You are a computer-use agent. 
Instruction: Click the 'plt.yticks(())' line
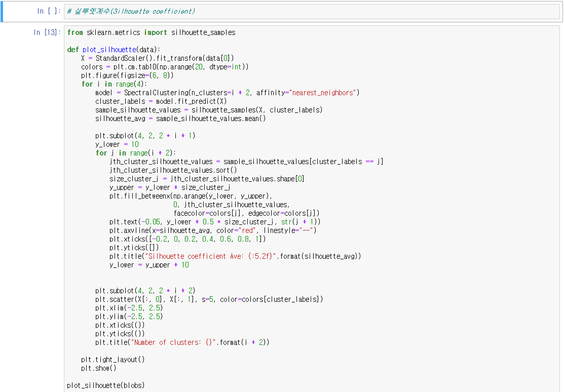(120, 334)
